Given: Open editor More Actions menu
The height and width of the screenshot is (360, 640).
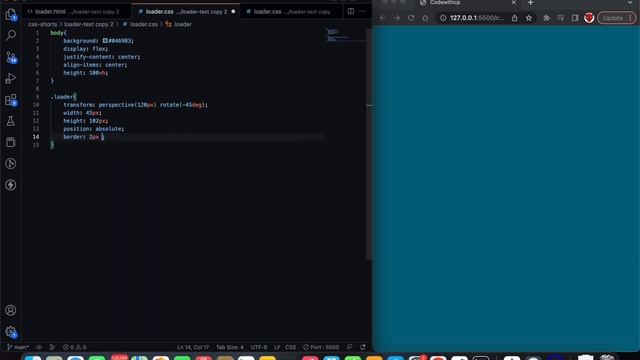Looking at the screenshot, I should coord(362,11).
